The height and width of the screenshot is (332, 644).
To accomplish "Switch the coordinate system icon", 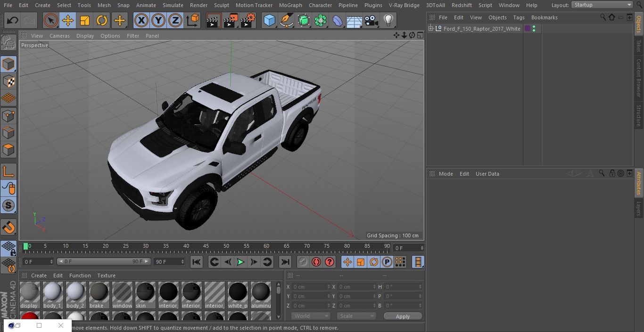I will point(192,20).
